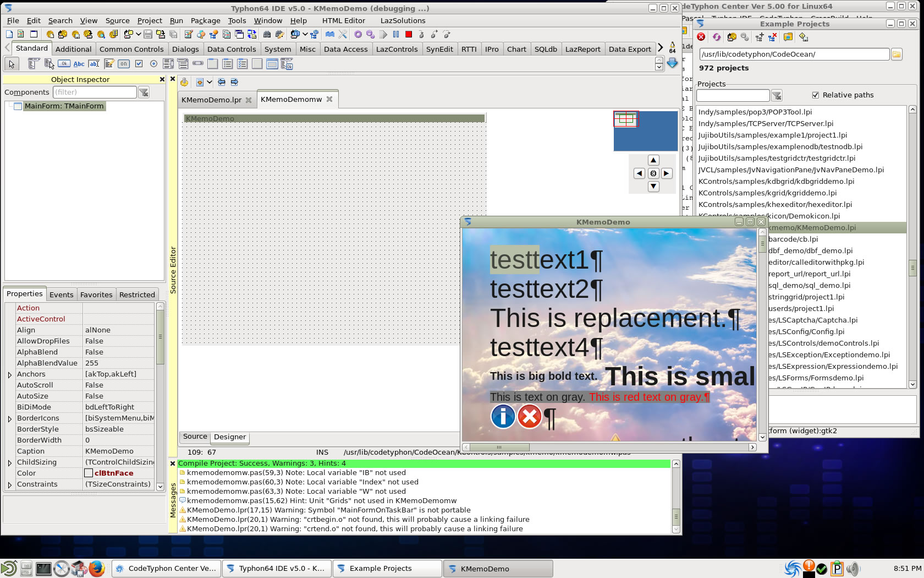Click the Grids not used hint message

coord(322,501)
